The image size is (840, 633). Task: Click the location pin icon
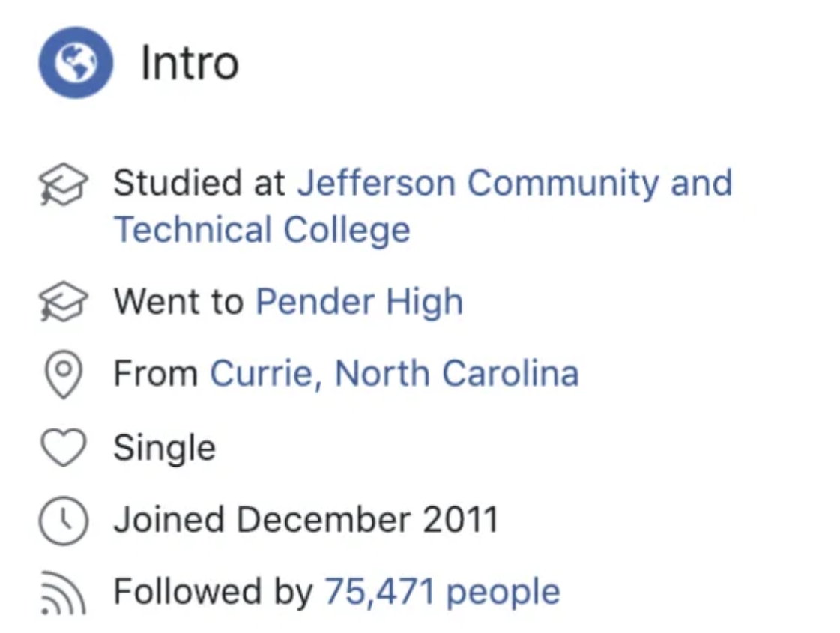pyautogui.click(x=64, y=375)
